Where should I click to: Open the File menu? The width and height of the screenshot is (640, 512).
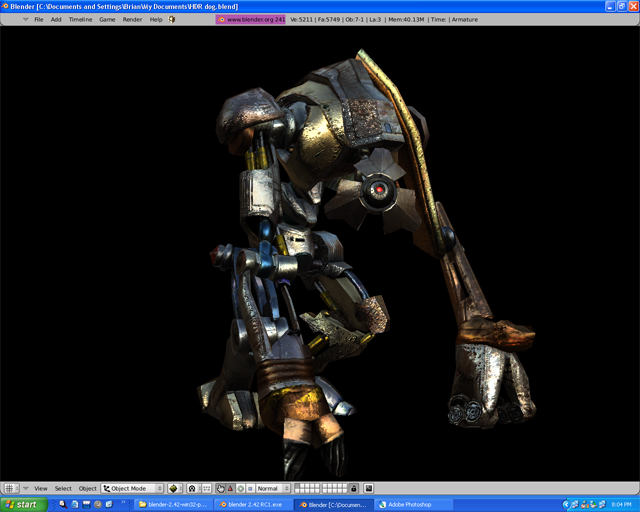[39, 19]
